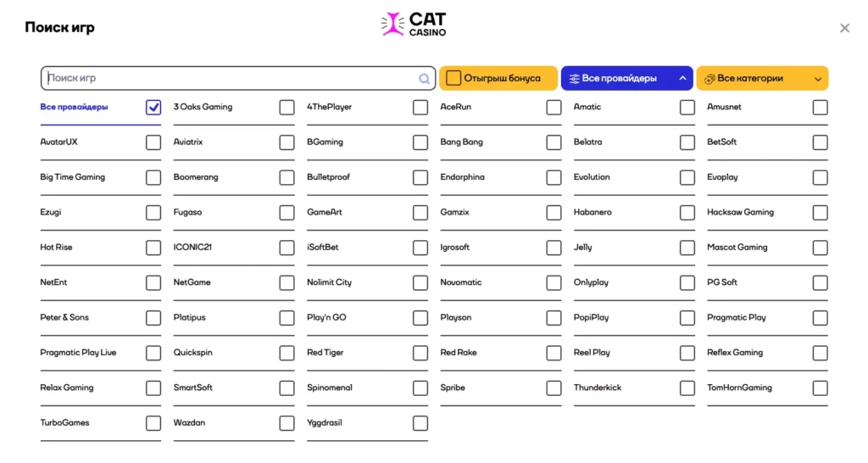Focus the Поиск игр search field
The width and height of the screenshot is (868, 463).
[229, 79]
